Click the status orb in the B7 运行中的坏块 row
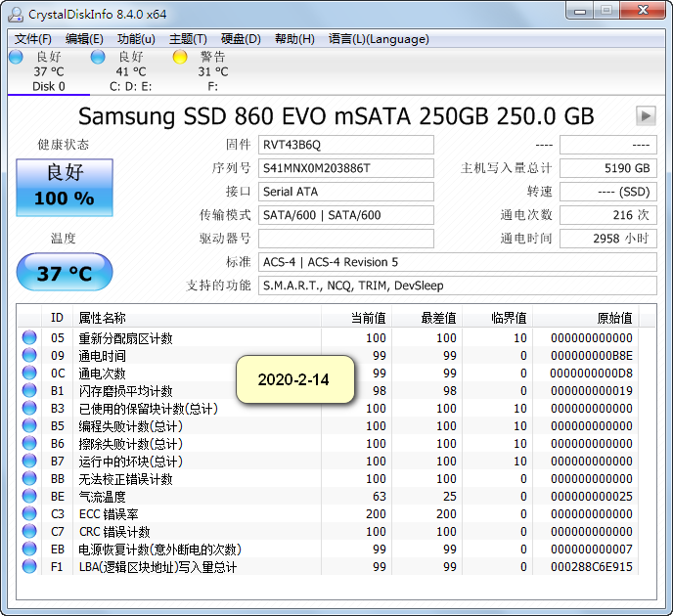Viewport: 673px width, 616px height. [x=29, y=461]
